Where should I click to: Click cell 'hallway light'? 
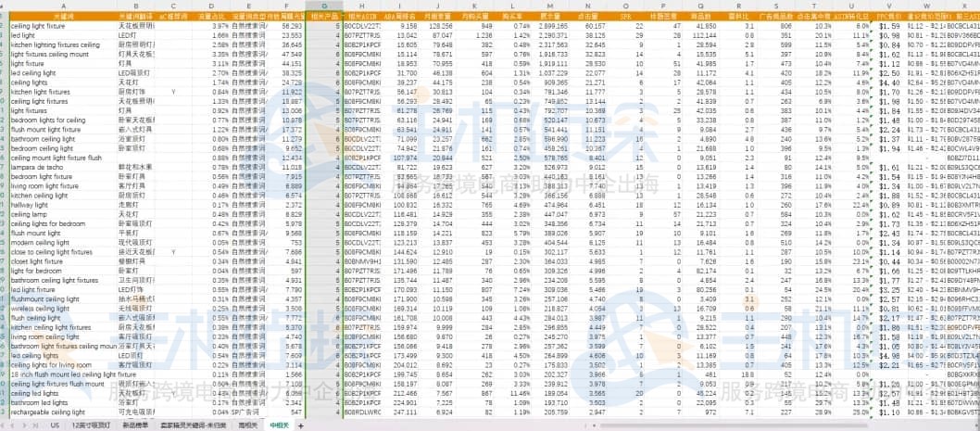point(62,205)
